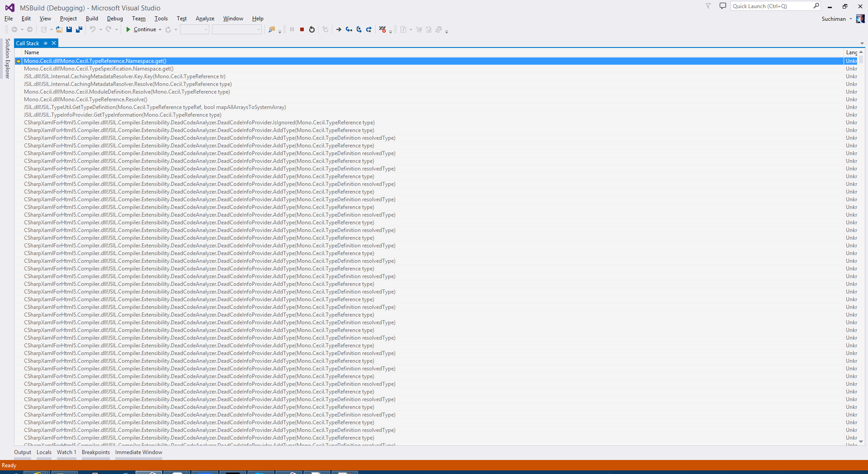This screenshot has width=868, height=474.
Task: Click the Quick Launch magnifier icon
Action: 816,6
